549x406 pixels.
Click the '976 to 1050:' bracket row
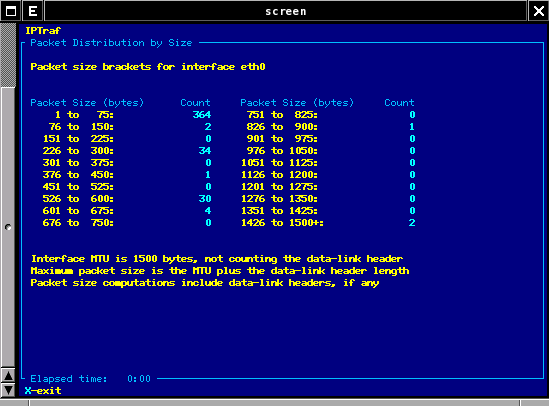point(282,150)
